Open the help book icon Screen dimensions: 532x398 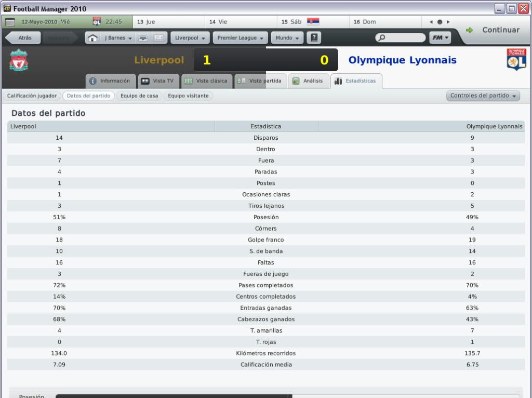click(x=314, y=37)
